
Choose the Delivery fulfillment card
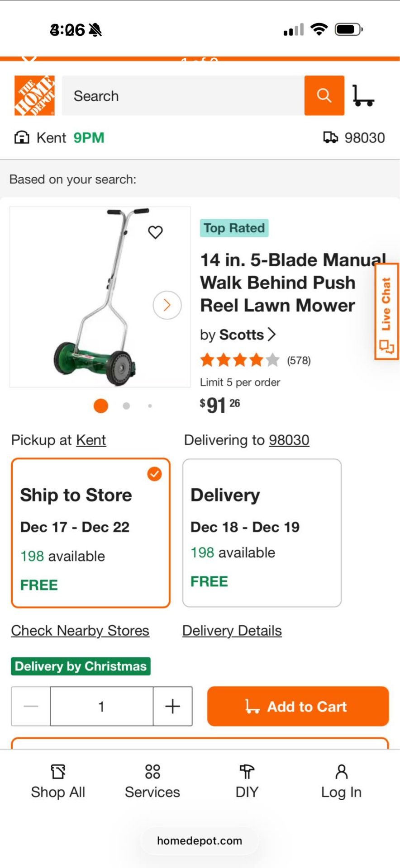click(x=262, y=533)
